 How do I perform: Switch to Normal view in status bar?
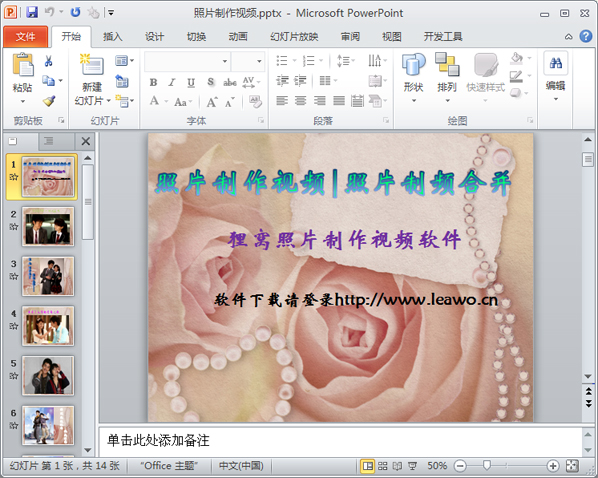click(x=368, y=466)
